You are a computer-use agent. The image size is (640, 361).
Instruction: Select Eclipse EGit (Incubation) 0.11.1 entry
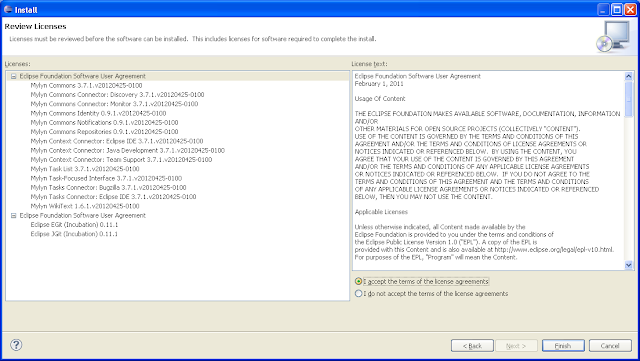[74, 225]
